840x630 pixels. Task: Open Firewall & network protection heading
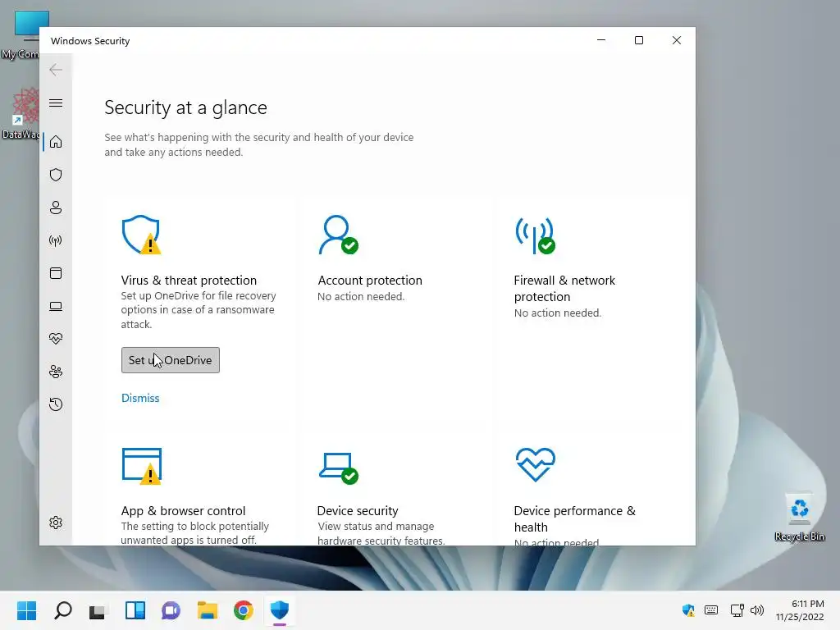(564, 288)
